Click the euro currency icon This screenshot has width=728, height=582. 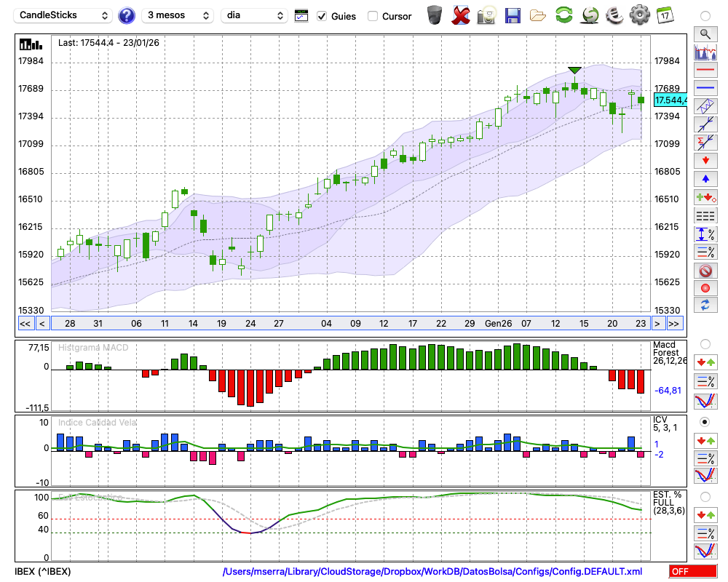pyautogui.click(x=614, y=15)
